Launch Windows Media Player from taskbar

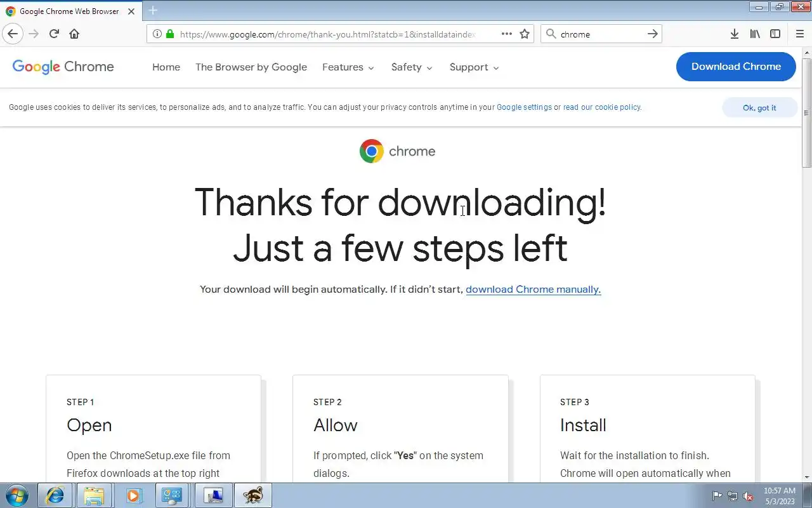(x=133, y=495)
